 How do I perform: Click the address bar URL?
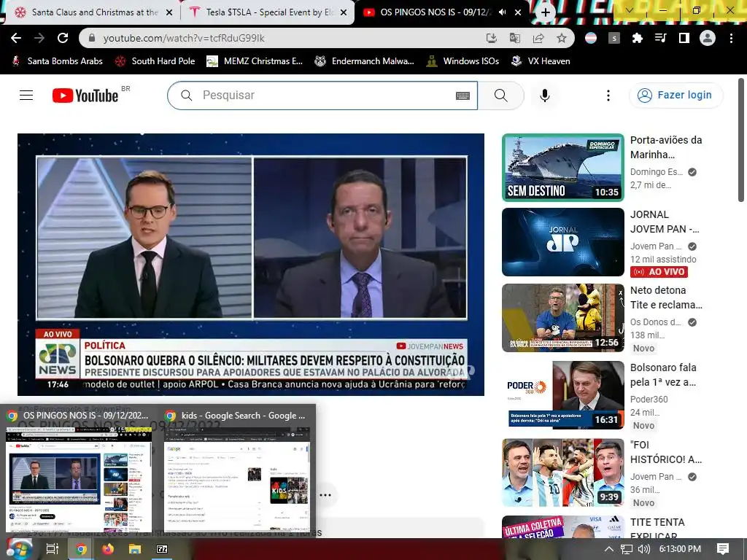(x=183, y=38)
